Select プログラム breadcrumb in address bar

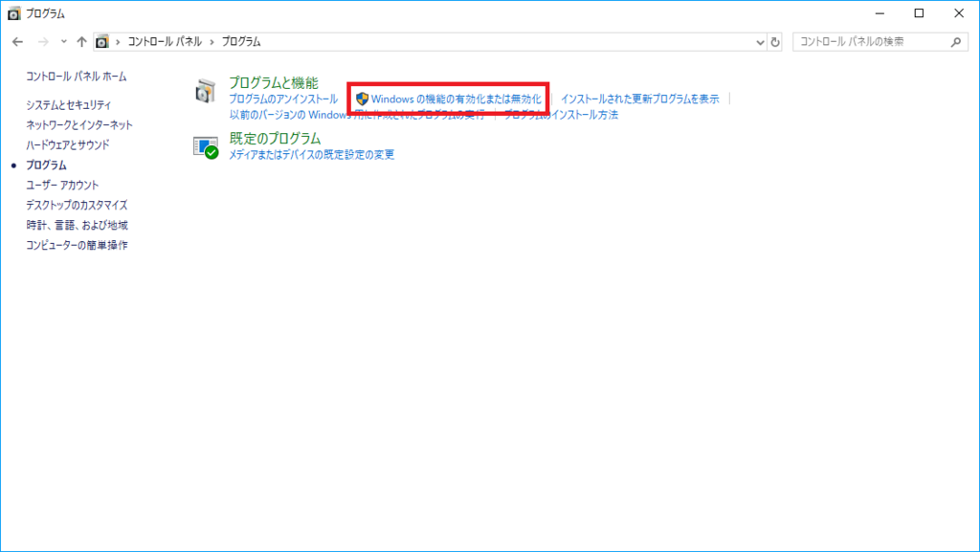[x=241, y=42]
